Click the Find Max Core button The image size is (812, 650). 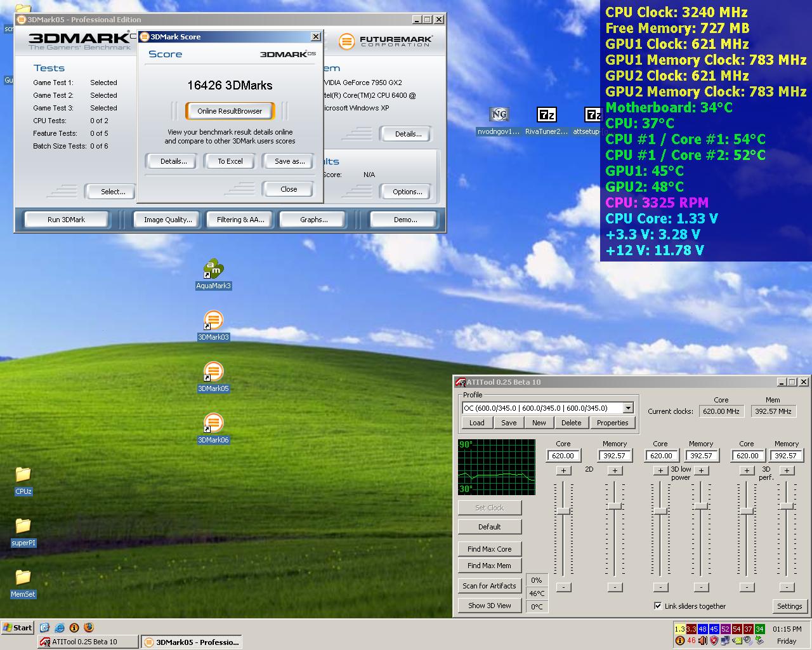(489, 549)
